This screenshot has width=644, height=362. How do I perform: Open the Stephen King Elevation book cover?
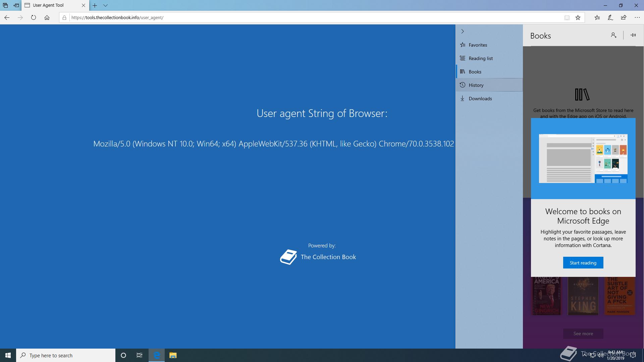583,296
